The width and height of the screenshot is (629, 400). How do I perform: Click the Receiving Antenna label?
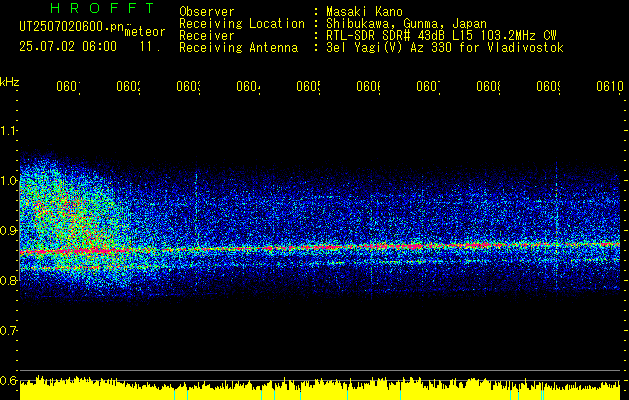(239, 48)
